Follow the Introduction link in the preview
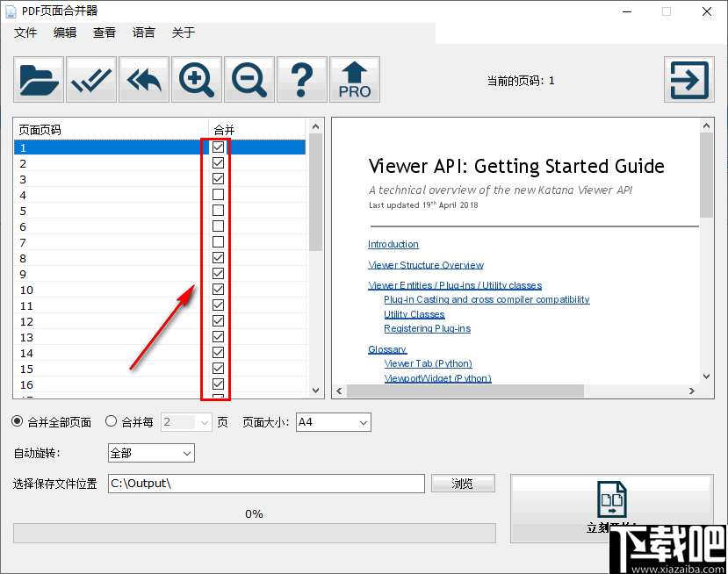This screenshot has width=728, height=574. pos(393,244)
